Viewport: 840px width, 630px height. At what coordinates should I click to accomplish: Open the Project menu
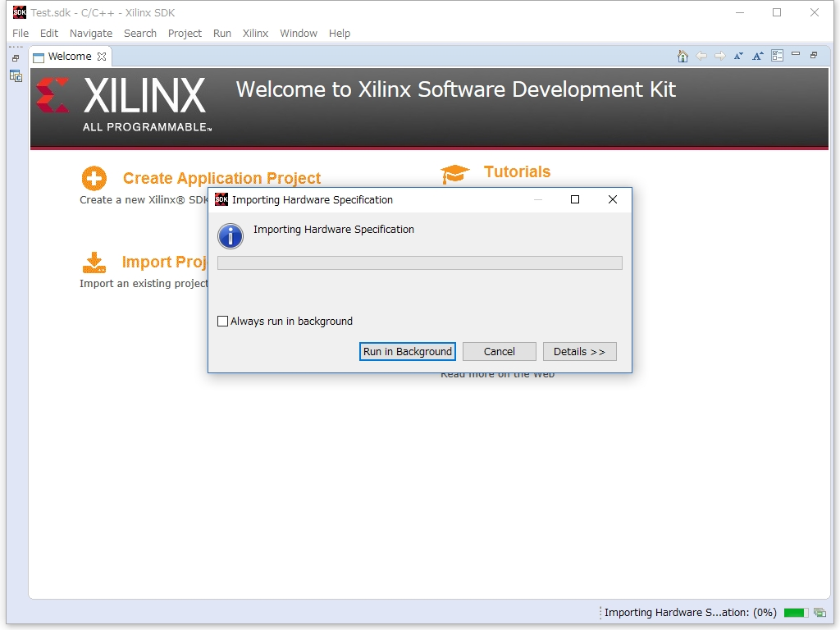click(x=185, y=33)
